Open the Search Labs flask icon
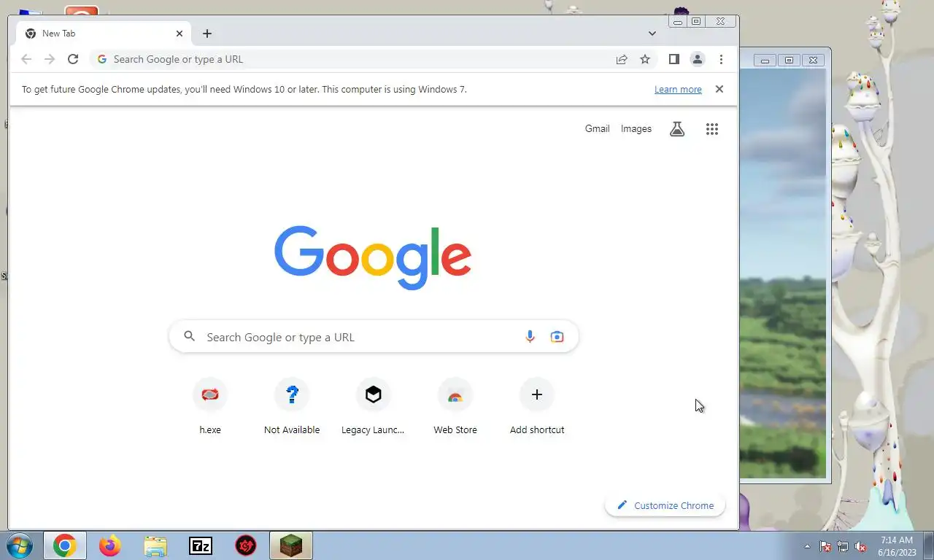The image size is (934, 560). coord(677,129)
